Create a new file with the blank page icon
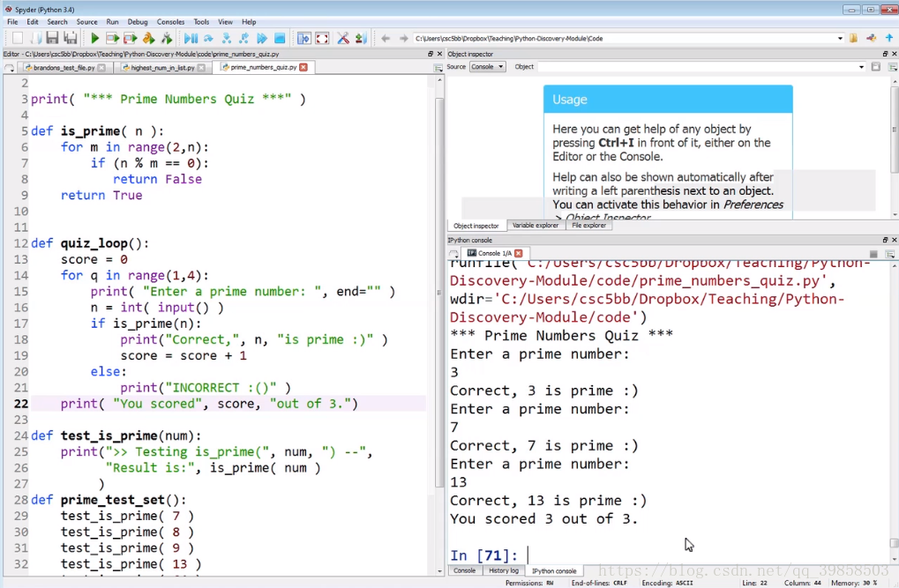Image resolution: width=899 pixels, height=588 pixels. pyautogui.click(x=17, y=39)
